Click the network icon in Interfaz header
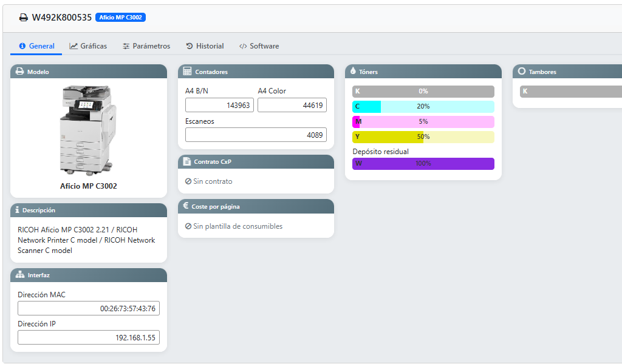Viewport: 622px width, 364px height. (20, 274)
